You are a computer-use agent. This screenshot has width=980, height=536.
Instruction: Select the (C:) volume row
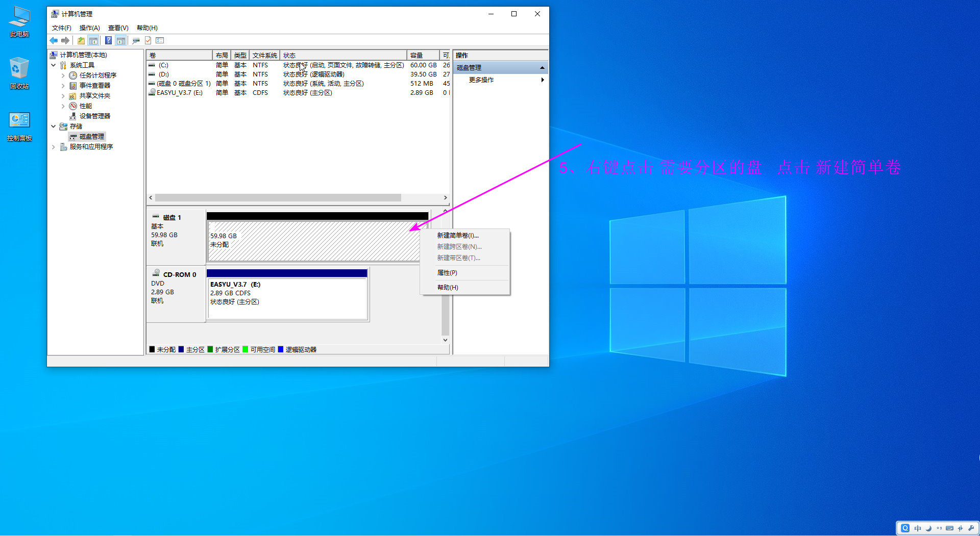[299, 65]
